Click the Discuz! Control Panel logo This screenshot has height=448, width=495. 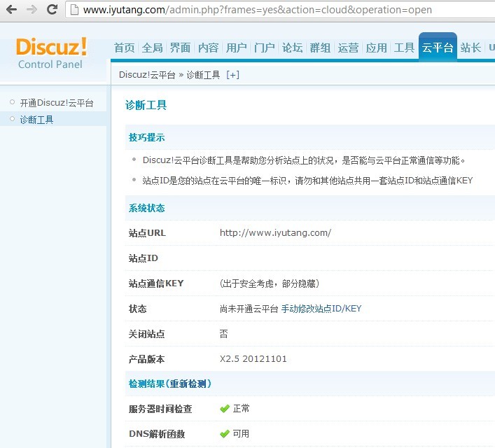click(51, 53)
